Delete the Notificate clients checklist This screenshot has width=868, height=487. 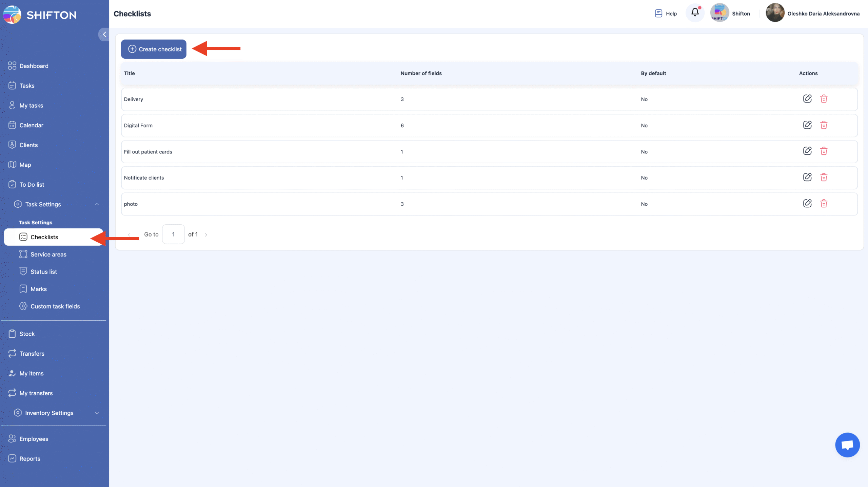(x=824, y=177)
